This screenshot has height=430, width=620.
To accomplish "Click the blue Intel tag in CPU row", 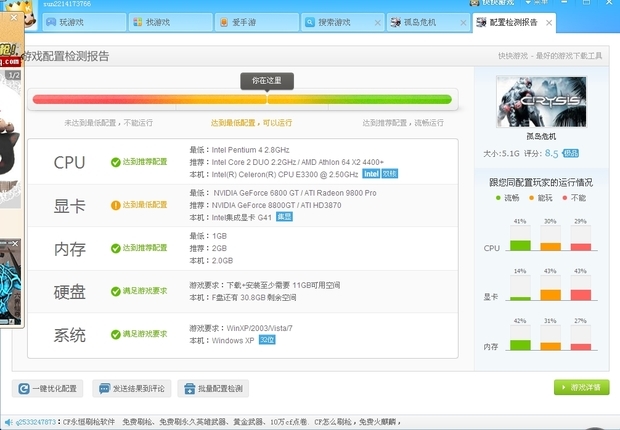I will click(371, 174).
